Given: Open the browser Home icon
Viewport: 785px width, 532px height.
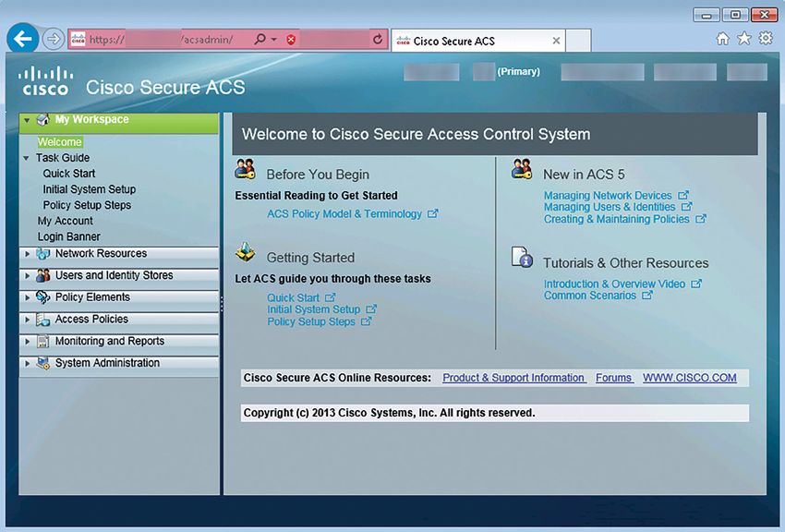Looking at the screenshot, I should pos(723,39).
